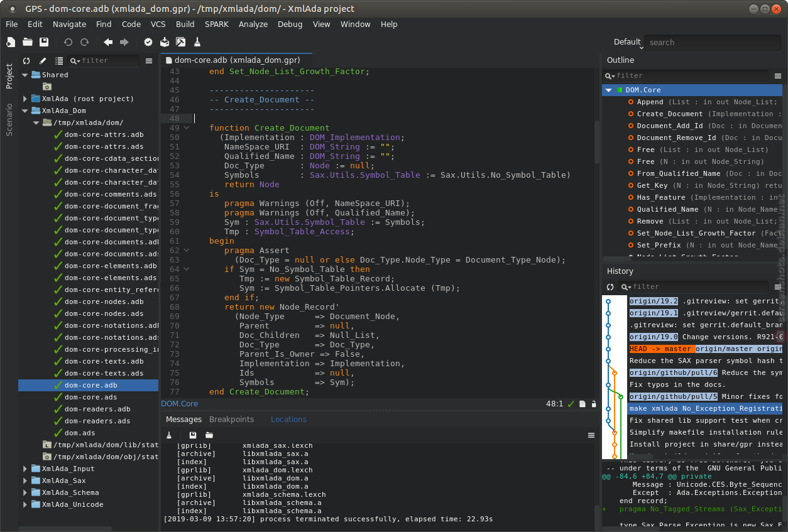Save the current file using the floppy icon
788x532 pixels.
click(44, 42)
